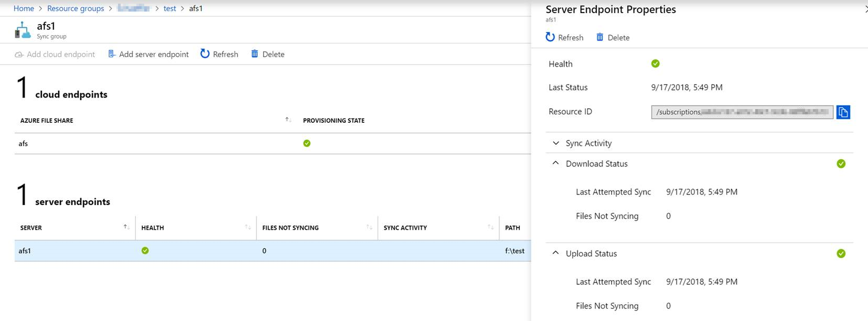The image size is (868, 321).
Task: Refresh the afs1 sync group
Action: coord(219,54)
